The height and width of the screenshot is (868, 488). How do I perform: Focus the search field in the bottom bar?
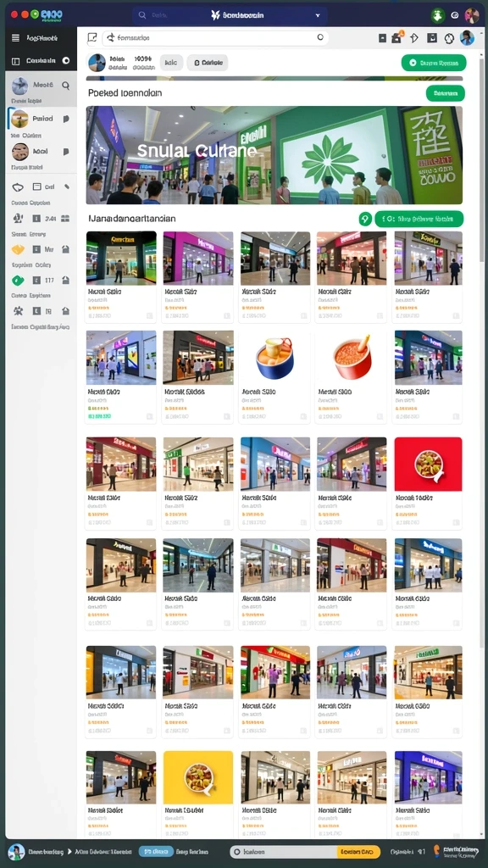[284, 852]
